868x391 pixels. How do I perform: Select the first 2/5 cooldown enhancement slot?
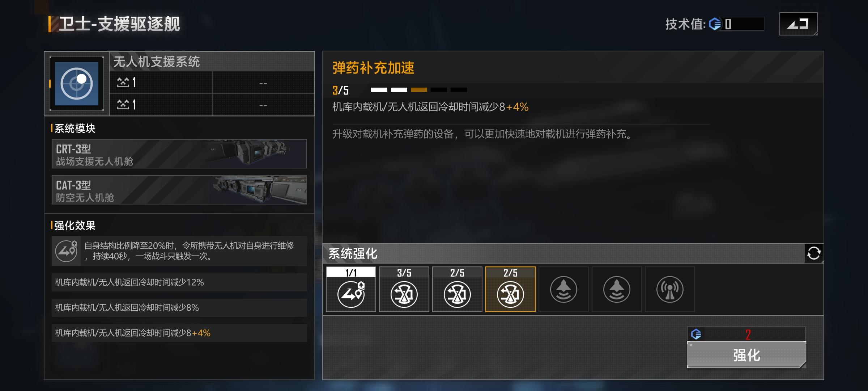click(457, 289)
